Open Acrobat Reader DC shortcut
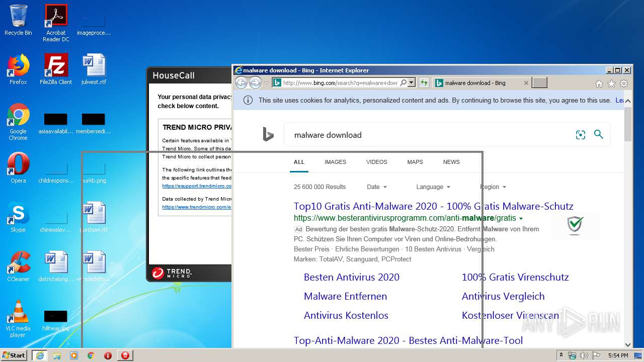 (56, 23)
